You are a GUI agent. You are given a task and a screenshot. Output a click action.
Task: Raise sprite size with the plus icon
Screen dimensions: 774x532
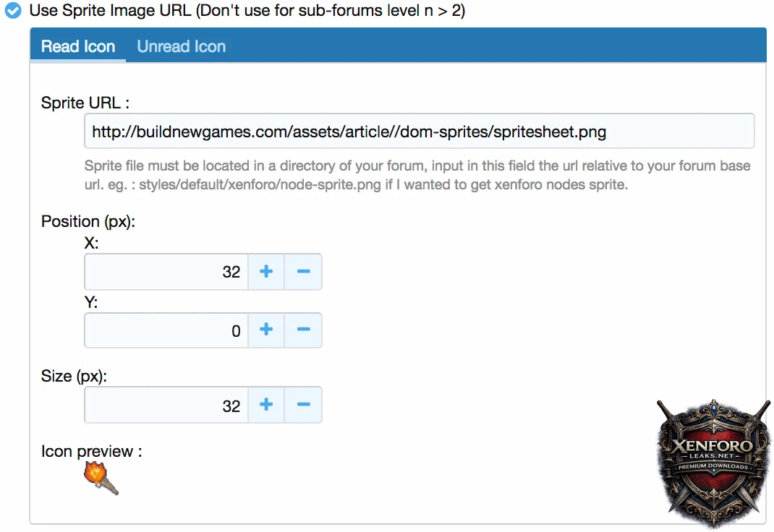click(x=266, y=406)
